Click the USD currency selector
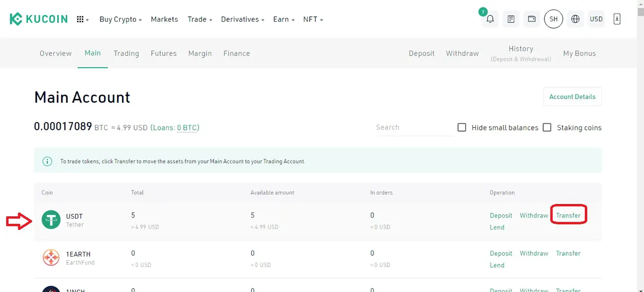This screenshot has height=292, width=644. pos(596,19)
